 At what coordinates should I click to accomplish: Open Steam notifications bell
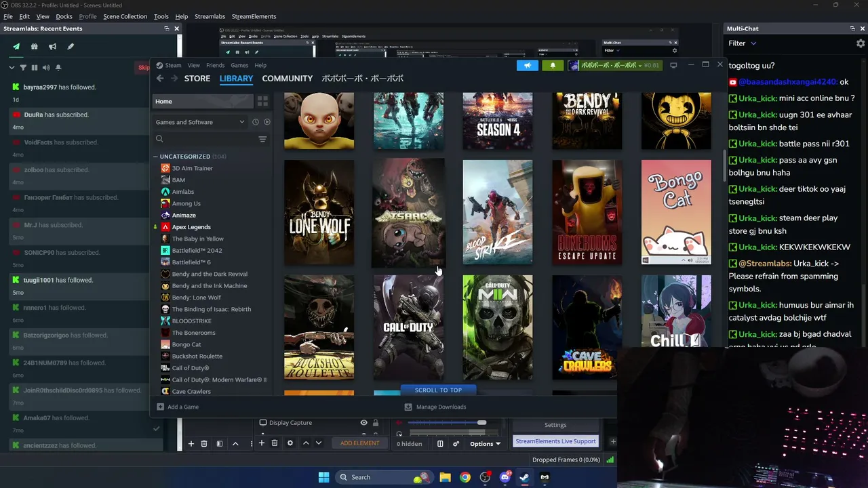[553, 66]
